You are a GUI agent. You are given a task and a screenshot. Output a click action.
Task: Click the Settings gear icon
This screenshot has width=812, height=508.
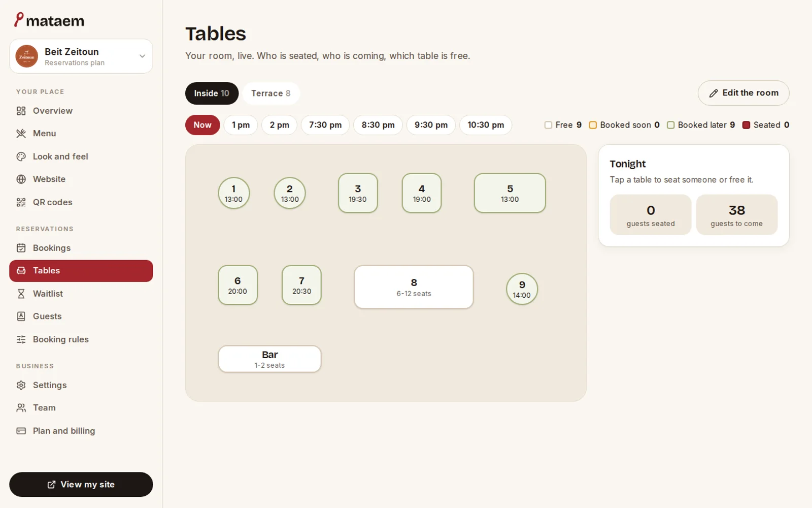coord(21,385)
